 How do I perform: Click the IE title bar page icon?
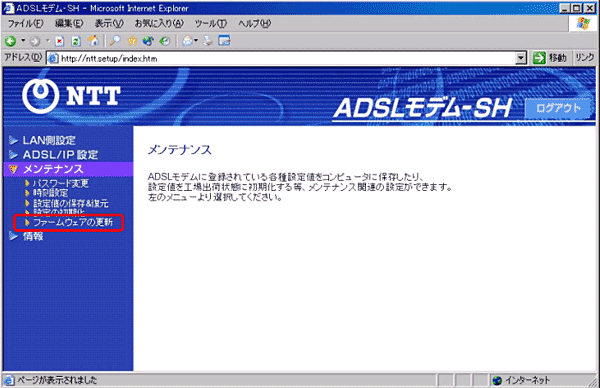coord(8,8)
